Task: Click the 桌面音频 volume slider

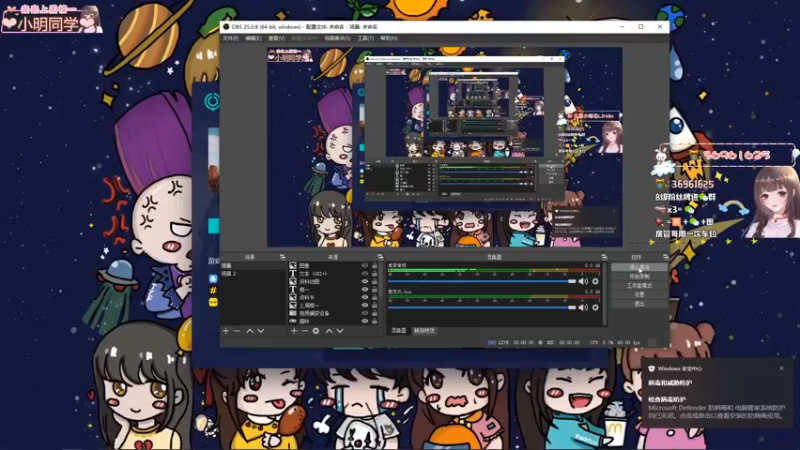Action: [x=482, y=281]
